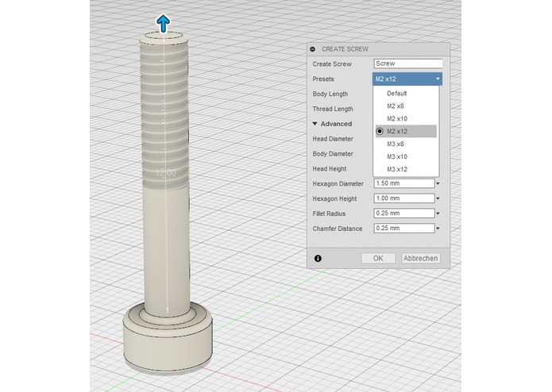Viewport: 552px width, 392px height.
Task: Open Chamfer Distance value dropdown arrow
Action: [438, 229]
